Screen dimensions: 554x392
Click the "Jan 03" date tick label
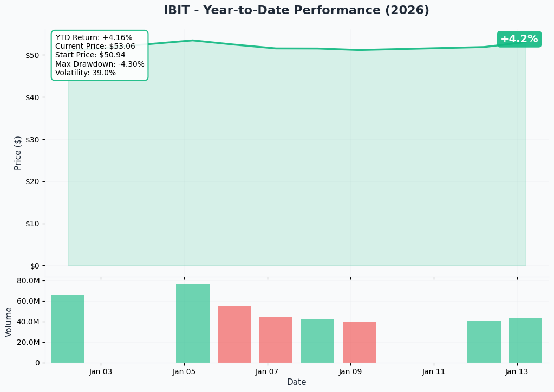(x=101, y=371)
